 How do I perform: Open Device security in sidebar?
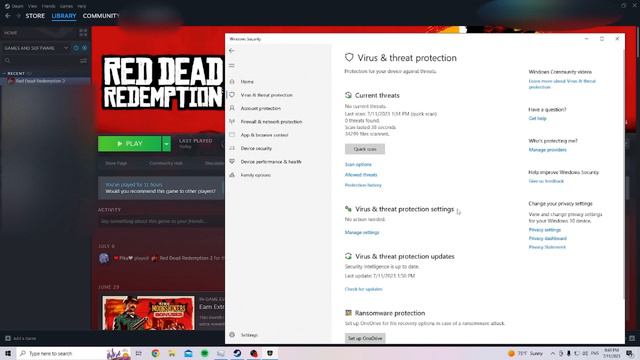click(256, 148)
